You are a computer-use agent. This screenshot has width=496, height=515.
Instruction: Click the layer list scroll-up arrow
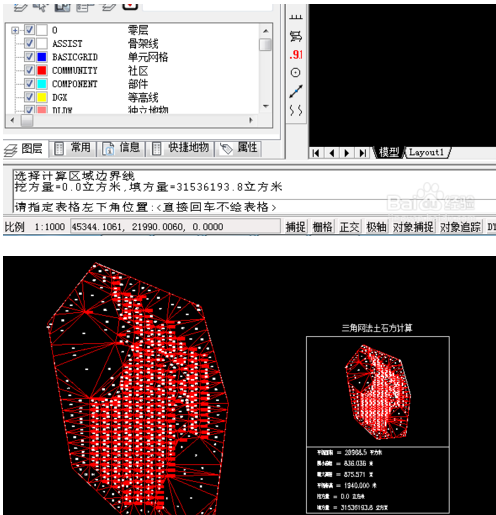tap(265, 31)
